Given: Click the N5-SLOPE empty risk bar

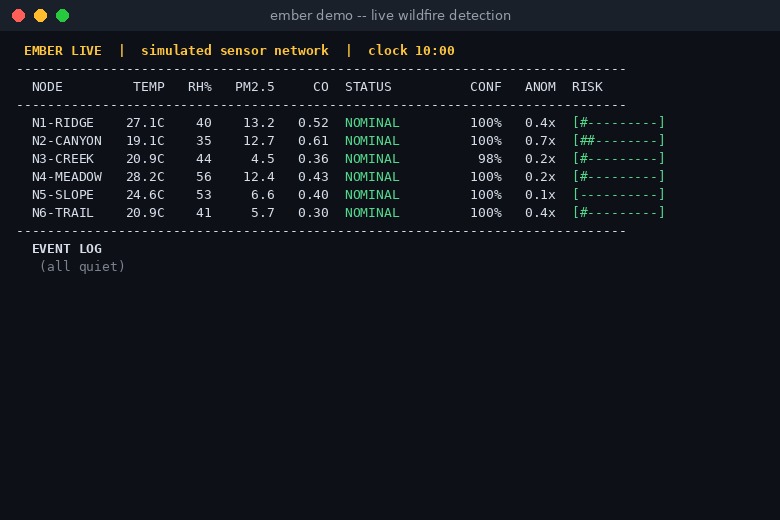Looking at the screenshot, I should tap(618, 195).
